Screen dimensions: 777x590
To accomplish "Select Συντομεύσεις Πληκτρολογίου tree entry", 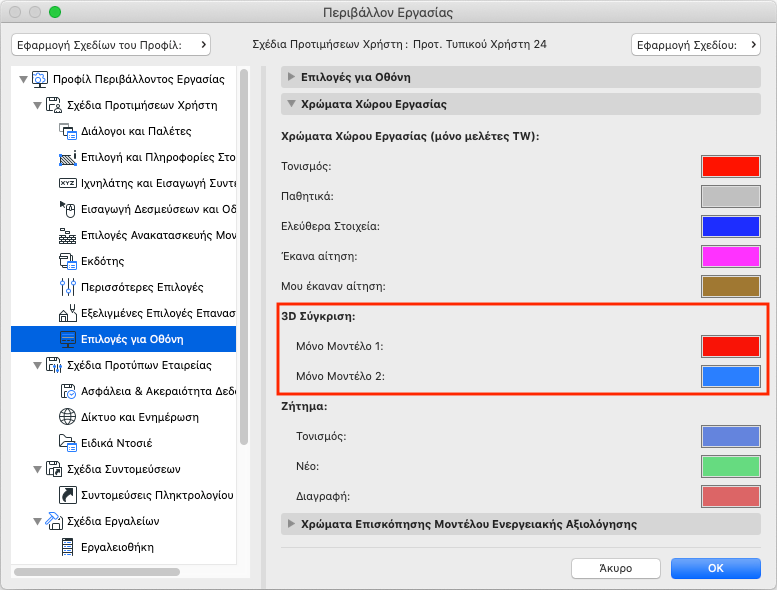I will pyautogui.click(x=157, y=495).
